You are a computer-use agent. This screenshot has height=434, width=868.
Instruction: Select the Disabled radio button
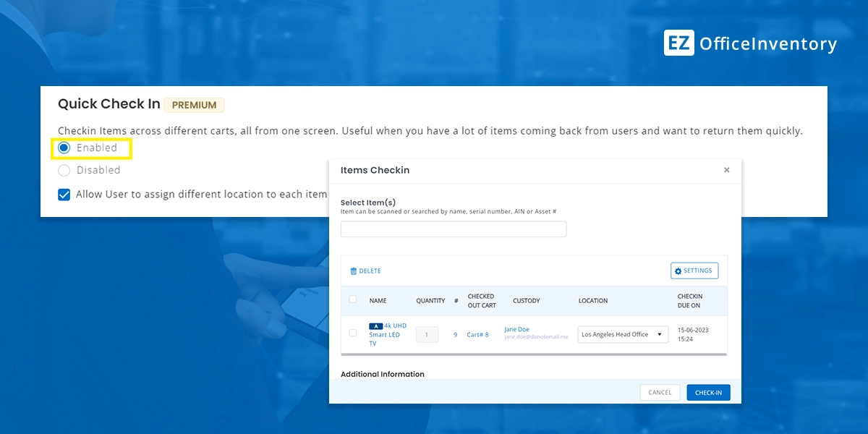pos(64,170)
